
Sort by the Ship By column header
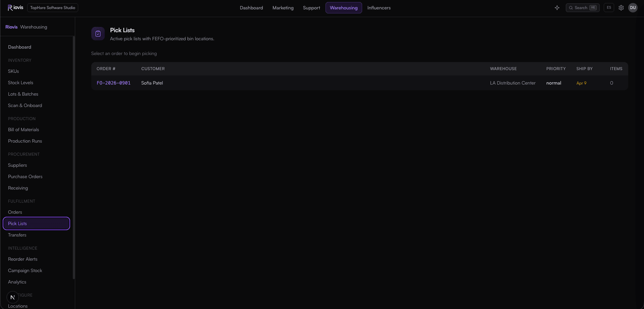pos(584,69)
